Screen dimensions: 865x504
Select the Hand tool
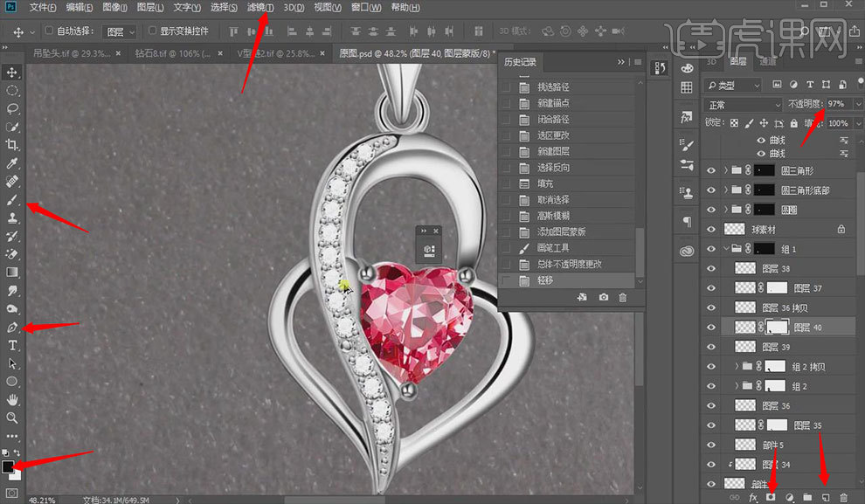click(12, 400)
